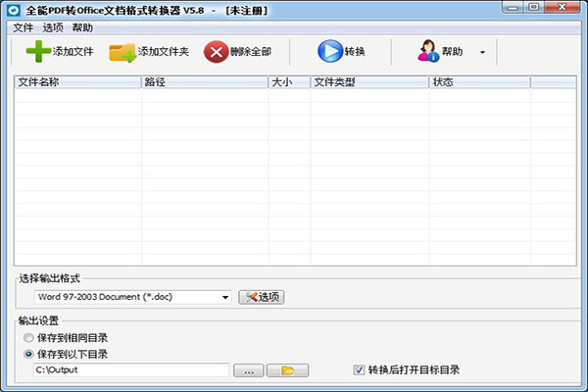The width and height of the screenshot is (588, 392).
Task: Sort by 状态 column header
Action: [x=479, y=82]
